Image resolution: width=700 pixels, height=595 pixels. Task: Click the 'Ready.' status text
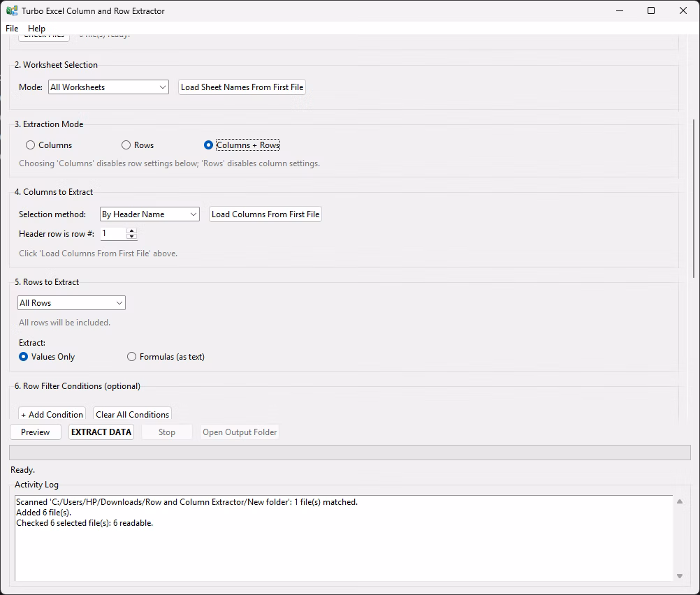click(23, 470)
